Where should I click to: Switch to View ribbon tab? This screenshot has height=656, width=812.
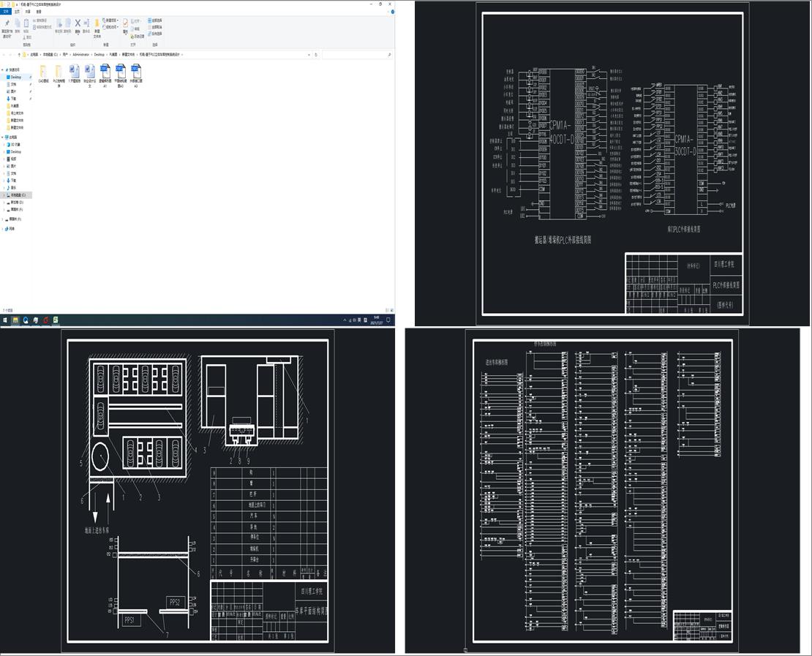39,12
